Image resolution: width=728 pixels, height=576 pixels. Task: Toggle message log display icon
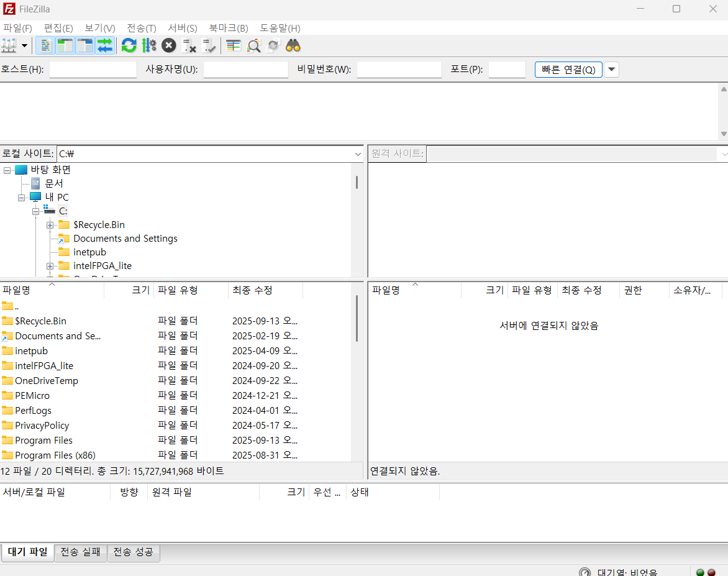[45, 45]
